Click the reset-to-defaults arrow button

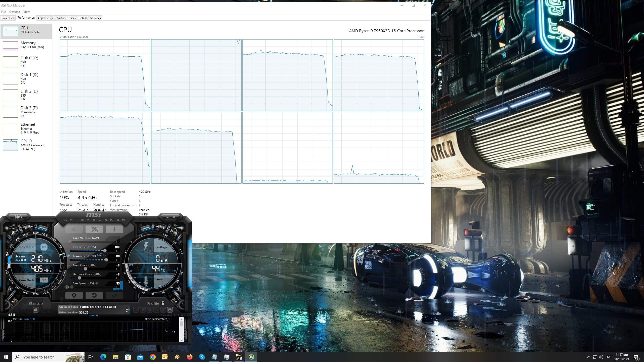pos(94,295)
